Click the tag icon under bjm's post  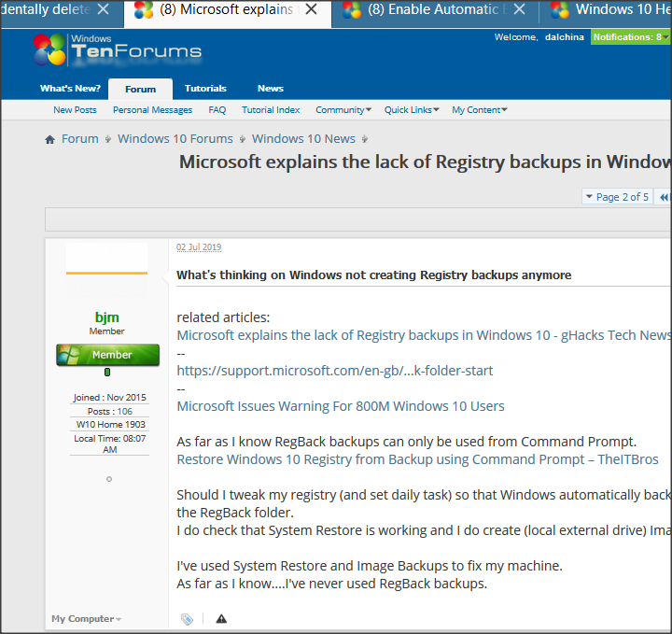[x=187, y=618]
